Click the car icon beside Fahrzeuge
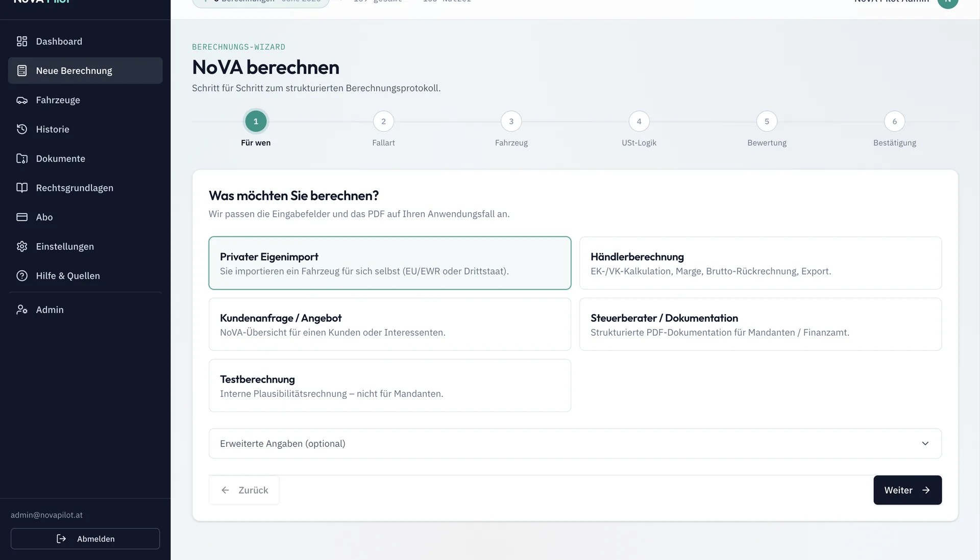Viewport: 980px width, 560px height. (21, 100)
